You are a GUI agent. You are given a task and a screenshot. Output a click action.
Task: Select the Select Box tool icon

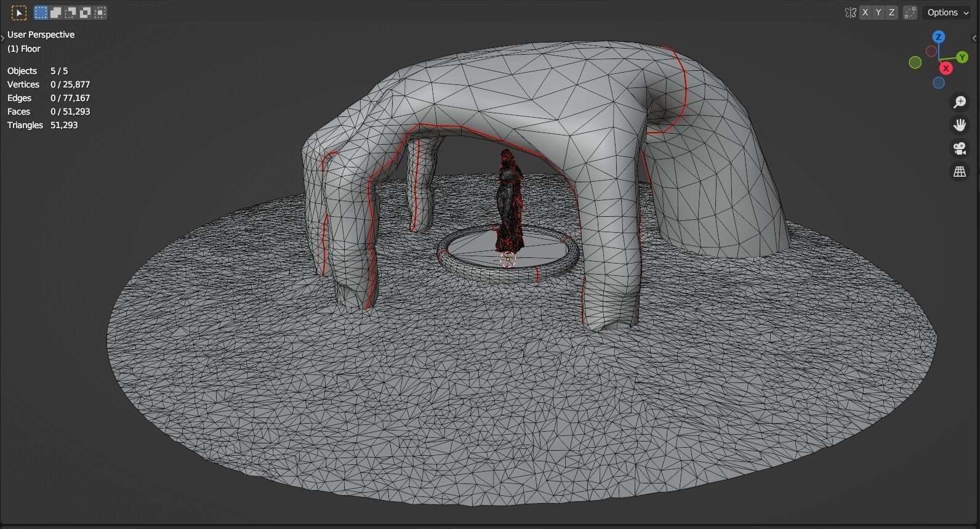18,12
